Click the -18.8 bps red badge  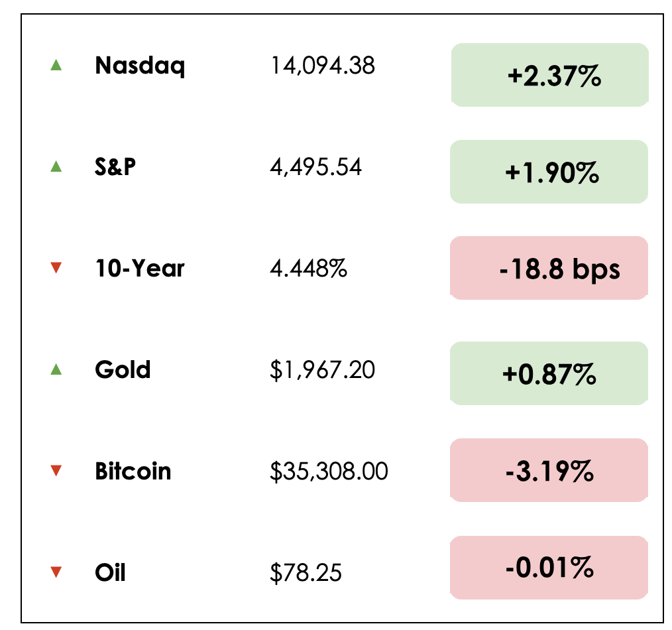click(x=549, y=268)
